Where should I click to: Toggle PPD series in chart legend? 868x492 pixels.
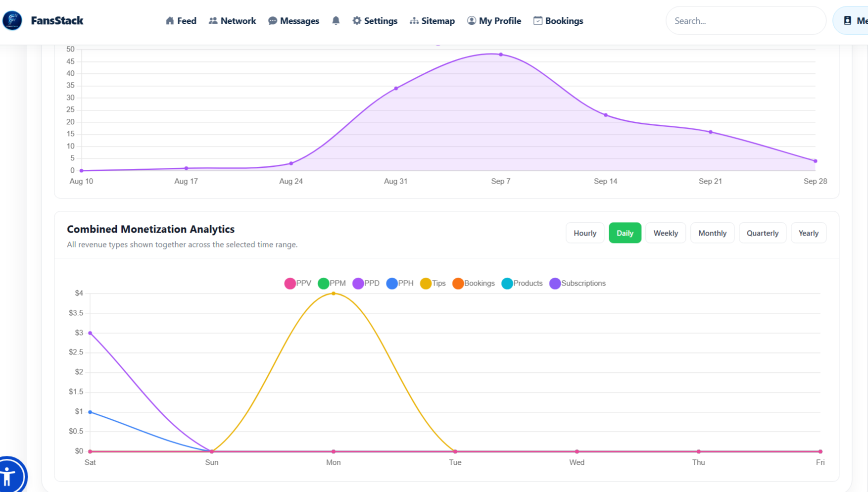(366, 284)
